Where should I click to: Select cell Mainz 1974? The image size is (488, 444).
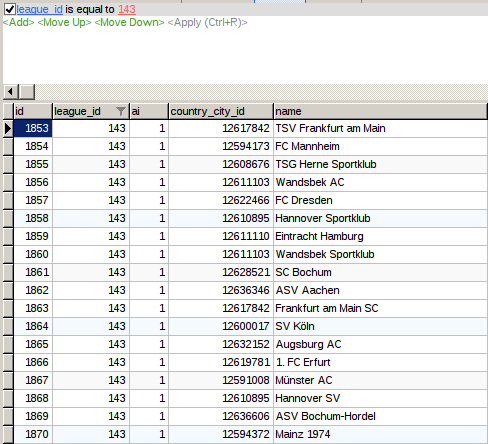tap(380, 434)
